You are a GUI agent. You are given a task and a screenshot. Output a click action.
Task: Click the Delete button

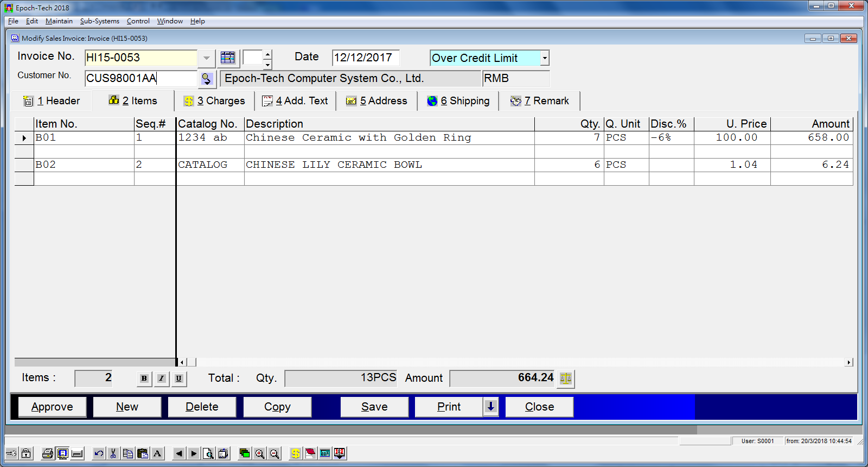tap(202, 407)
